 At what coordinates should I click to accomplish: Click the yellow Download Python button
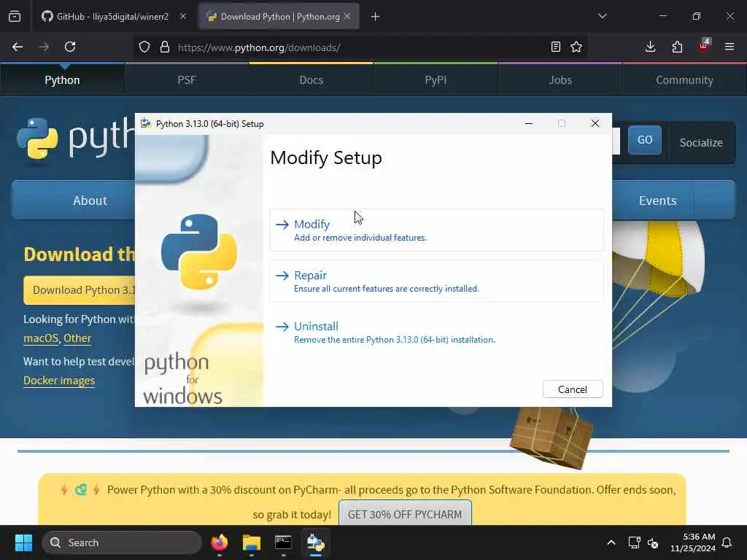pyautogui.click(x=80, y=290)
